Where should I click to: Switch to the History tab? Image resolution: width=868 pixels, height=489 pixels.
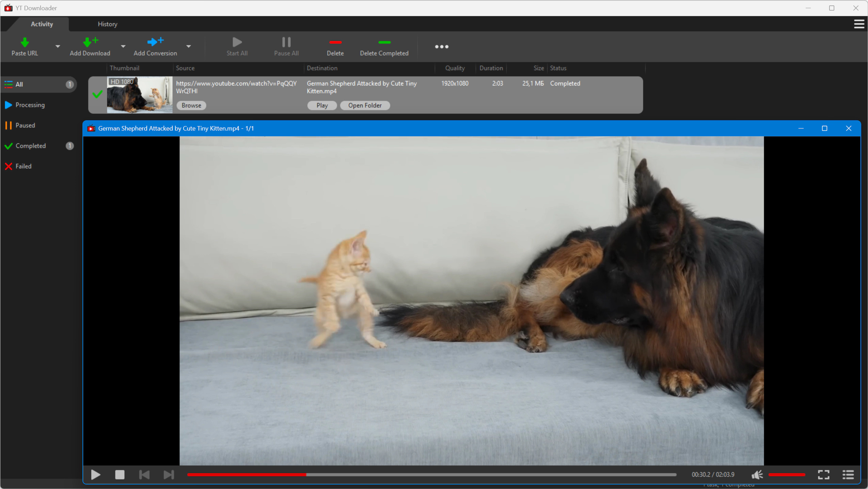pos(107,24)
